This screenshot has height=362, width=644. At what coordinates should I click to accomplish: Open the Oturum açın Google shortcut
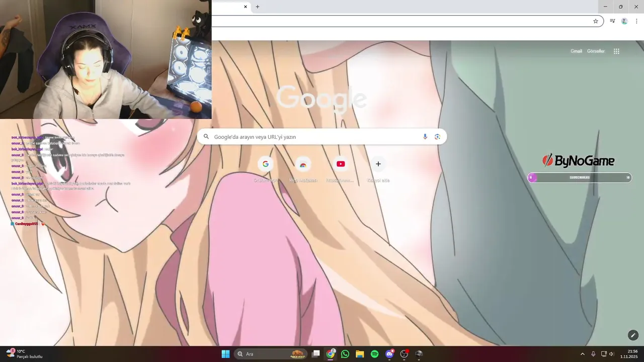coord(265,169)
